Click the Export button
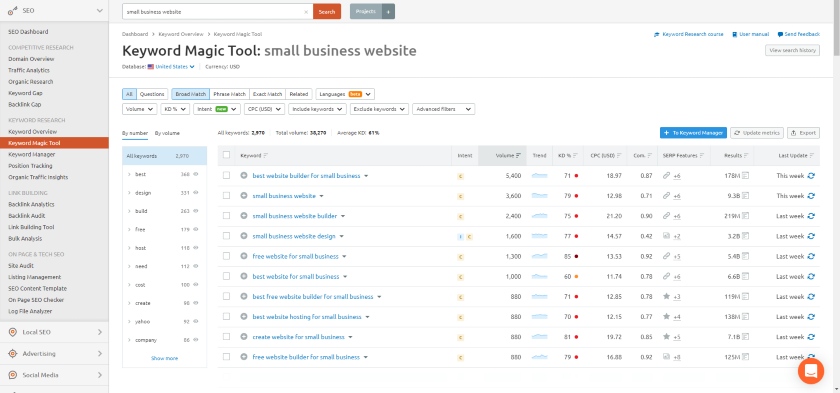 (x=803, y=133)
